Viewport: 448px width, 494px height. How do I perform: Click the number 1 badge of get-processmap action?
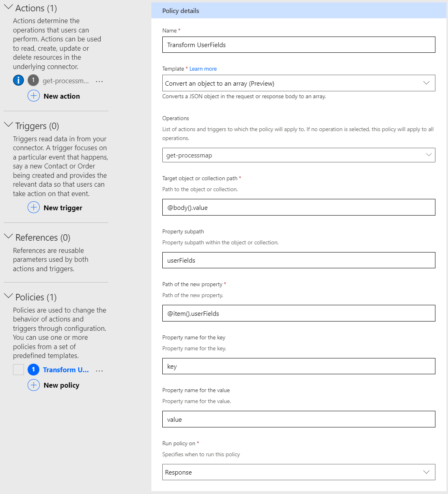[x=33, y=80]
